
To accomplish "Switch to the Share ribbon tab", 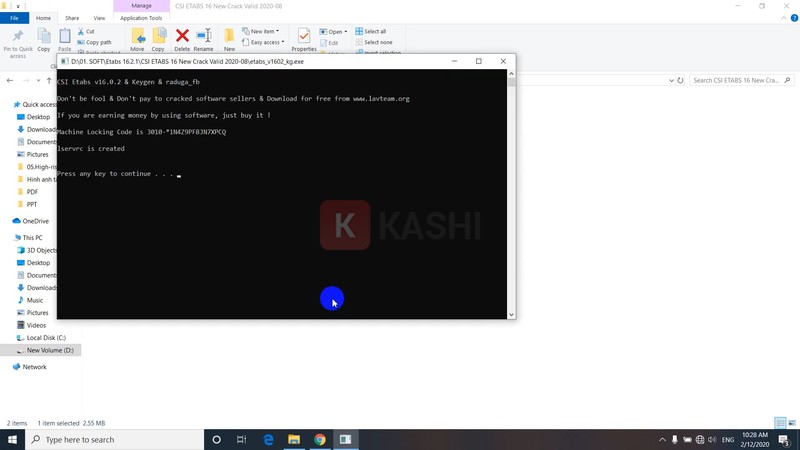I will click(72, 18).
